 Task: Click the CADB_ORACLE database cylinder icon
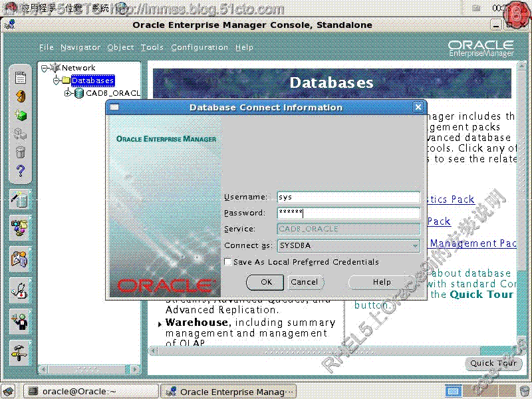(x=78, y=93)
